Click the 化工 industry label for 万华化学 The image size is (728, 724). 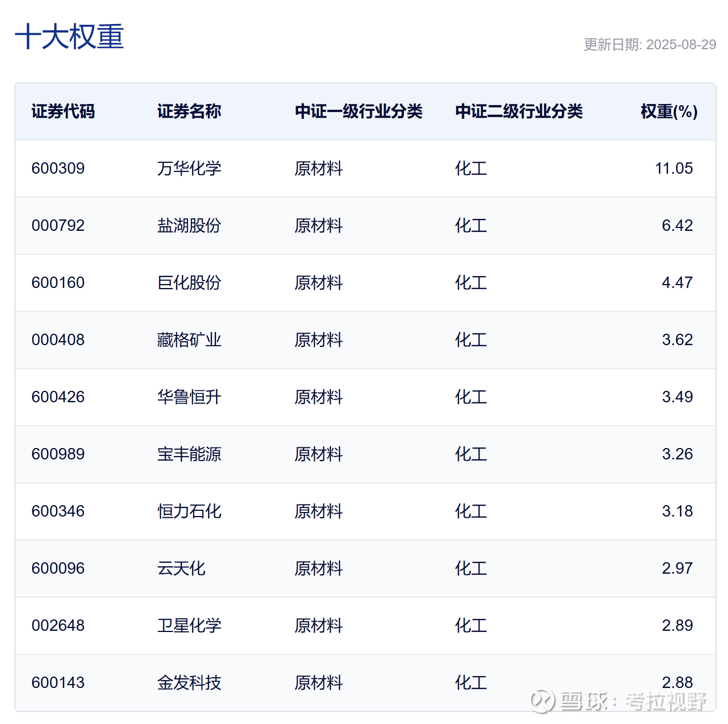point(470,169)
